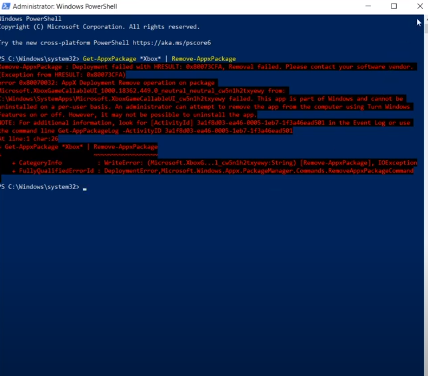Minimize the PowerShell window
The width and height of the screenshot is (428, 376).
click(368, 6)
